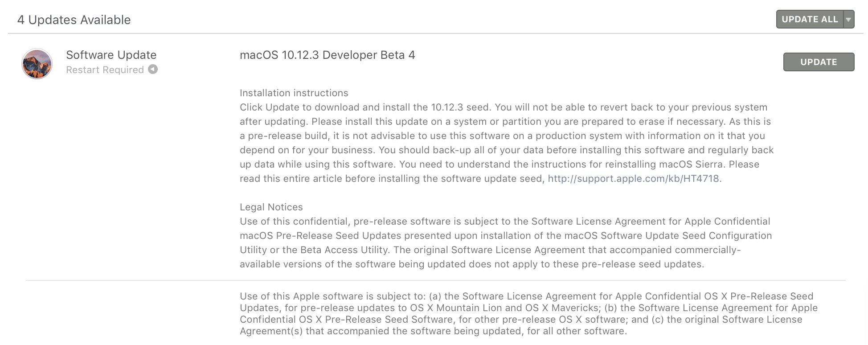
Task: Select the Software Update label
Action: click(x=111, y=55)
